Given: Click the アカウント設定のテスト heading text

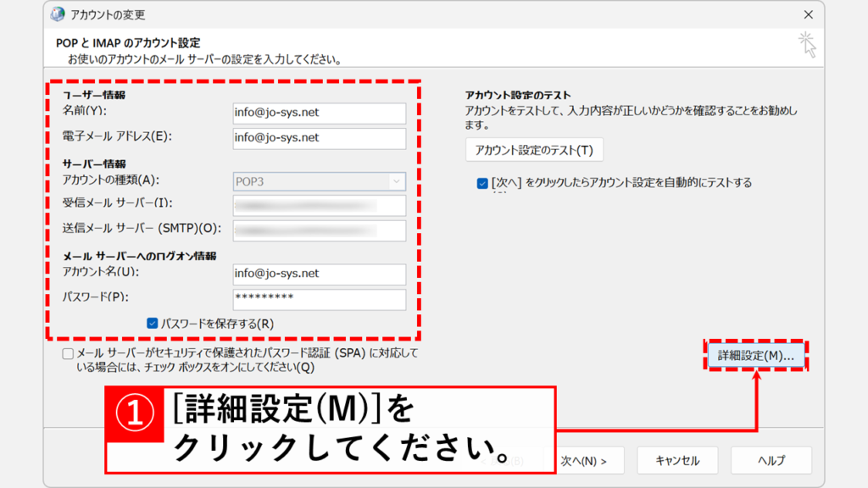Looking at the screenshot, I should pyautogui.click(x=518, y=95).
